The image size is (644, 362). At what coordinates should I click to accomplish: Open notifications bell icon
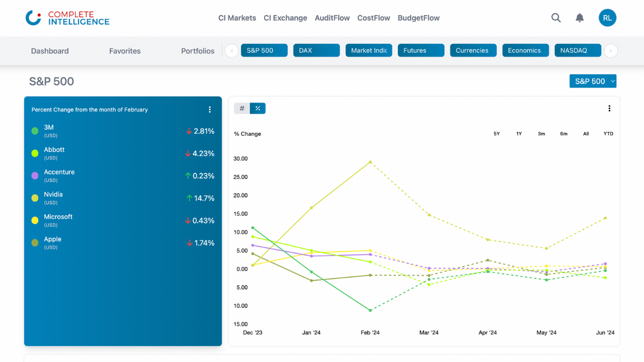click(580, 18)
